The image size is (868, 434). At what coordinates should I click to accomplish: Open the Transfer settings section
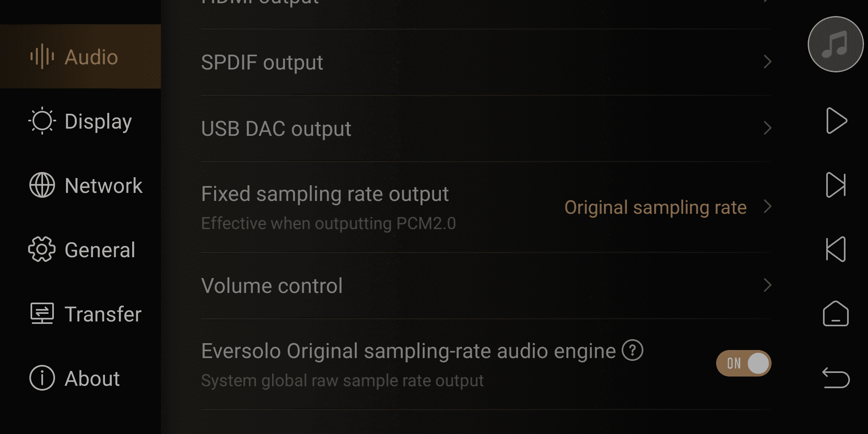click(80, 314)
